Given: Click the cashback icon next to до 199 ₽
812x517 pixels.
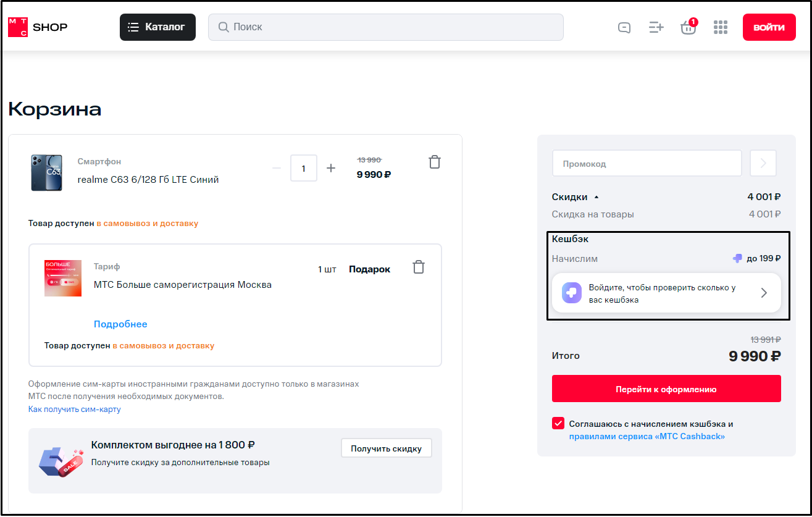Looking at the screenshot, I should (x=737, y=259).
